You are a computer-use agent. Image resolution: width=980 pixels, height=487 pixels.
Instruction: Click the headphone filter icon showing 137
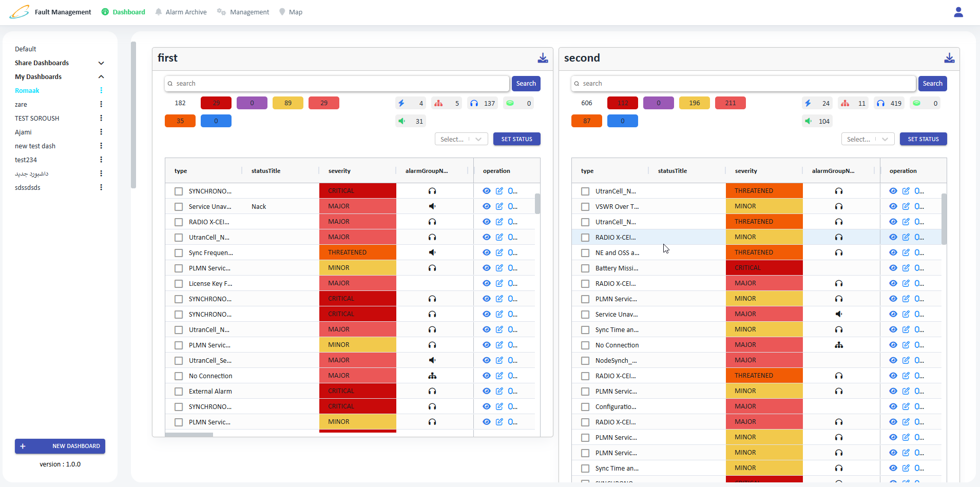coord(474,103)
